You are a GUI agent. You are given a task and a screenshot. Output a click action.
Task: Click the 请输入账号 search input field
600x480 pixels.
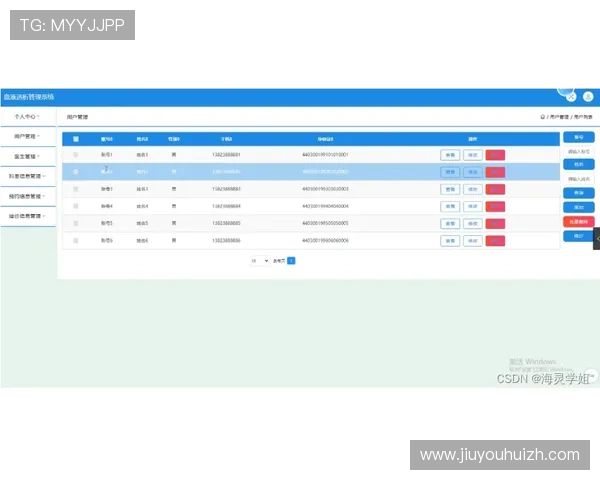(x=578, y=152)
